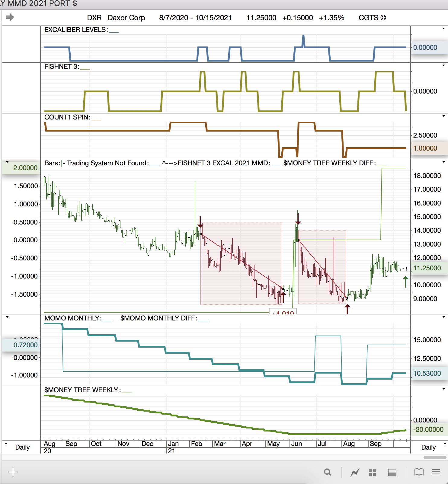
Task: Toggle the bottom panel split icon
Action: coord(392,473)
